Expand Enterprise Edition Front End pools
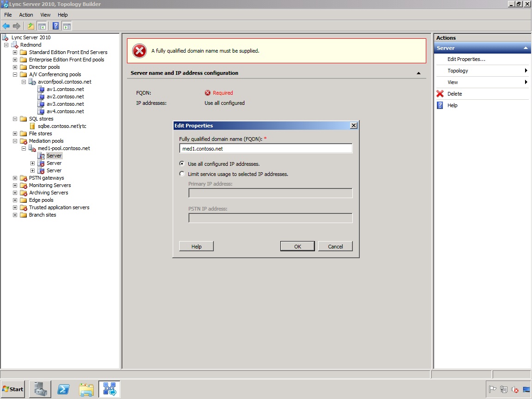The image size is (532, 399). (x=15, y=60)
